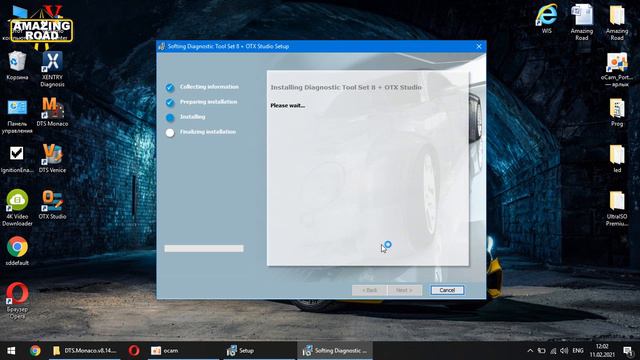640x360 pixels.
Task: Click the Setup window title bar icon
Action: click(x=162, y=47)
